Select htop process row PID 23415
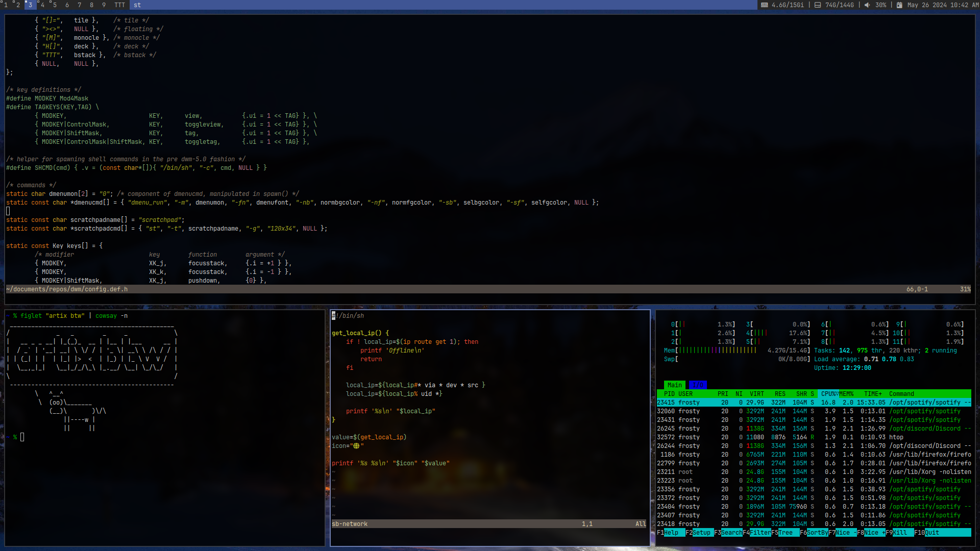The image size is (980, 551). [x=814, y=403]
